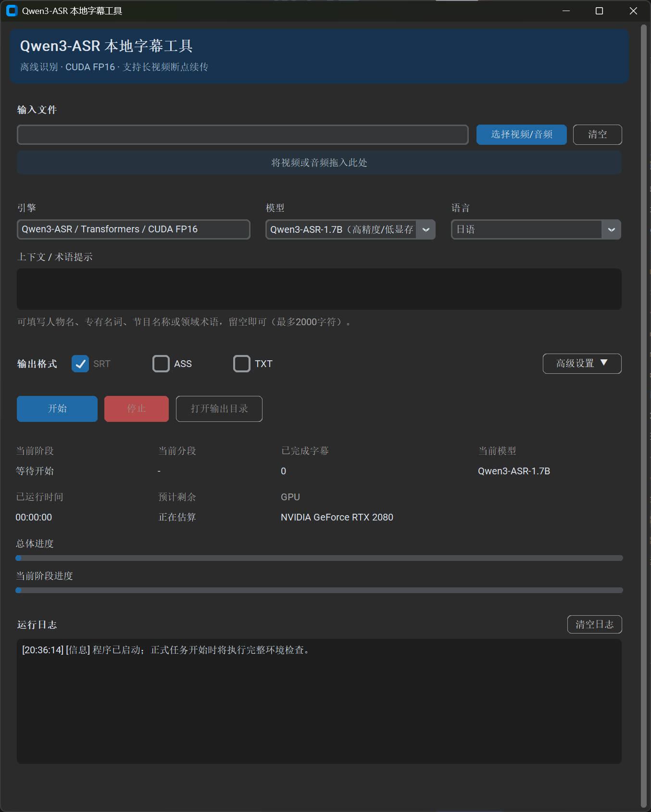Start transcription with the 开始 button
The width and height of the screenshot is (651, 812).
pyautogui.click(x=57, y=409)
